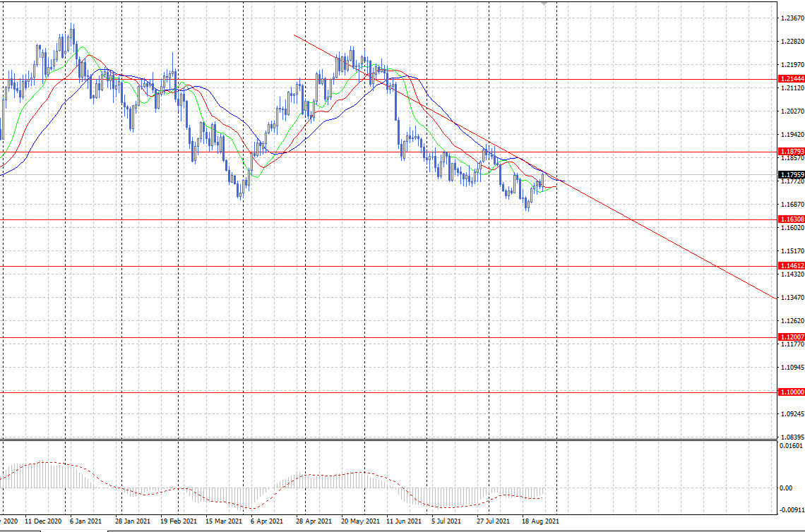Viewport: 805px width, 532px height.
Task: Click the 5 Jul 2021 date label
Action: [446, 521]
